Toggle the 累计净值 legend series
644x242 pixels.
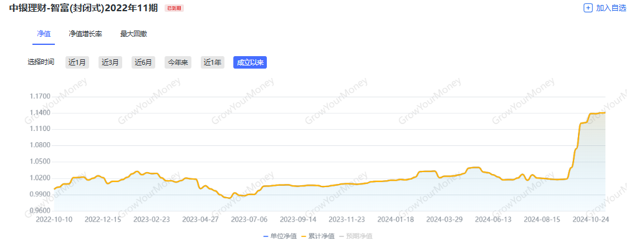(318, 236)
